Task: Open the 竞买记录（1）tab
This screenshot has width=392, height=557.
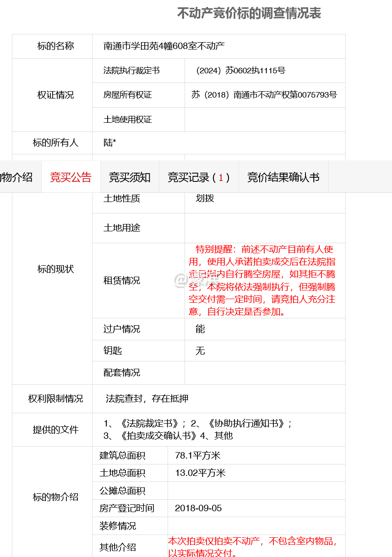Action: click(x=198, y=176)
